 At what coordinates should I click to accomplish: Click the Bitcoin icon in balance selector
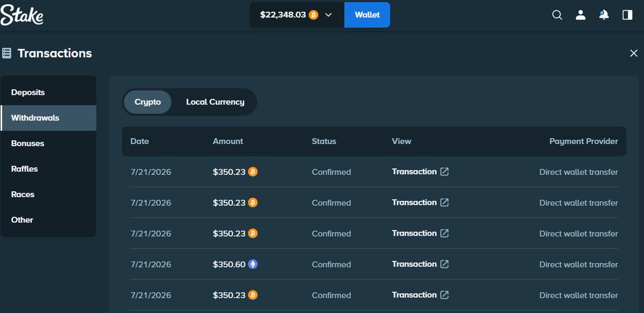pos(313,15)
